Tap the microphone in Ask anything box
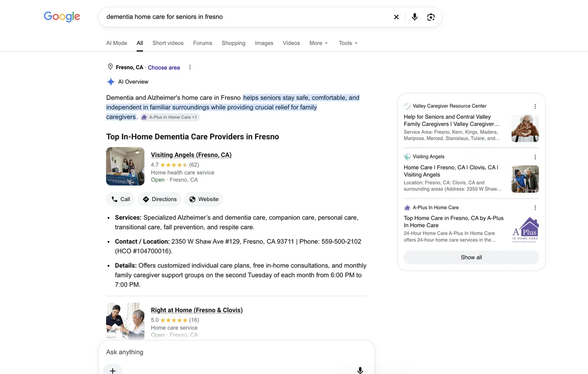 point(360,371)
